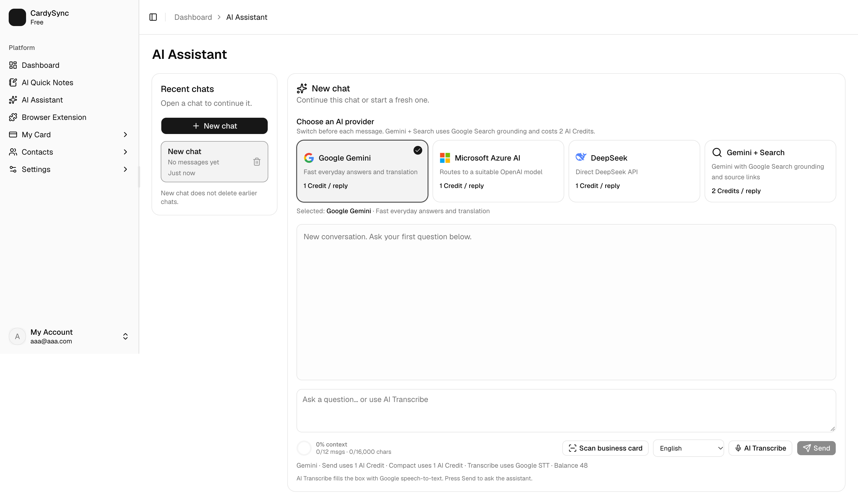858x504 pixels.
Task: Click the Recent chats heading
Action: [187, 89]
